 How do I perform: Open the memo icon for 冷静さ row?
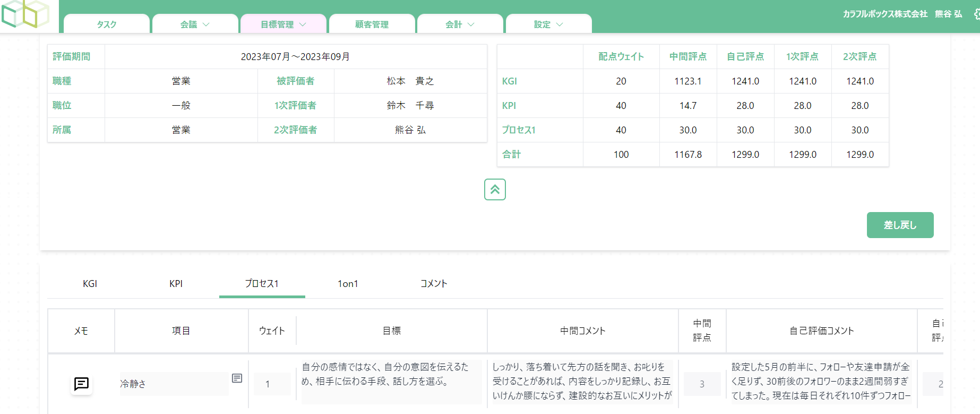[x=81, y=384]
